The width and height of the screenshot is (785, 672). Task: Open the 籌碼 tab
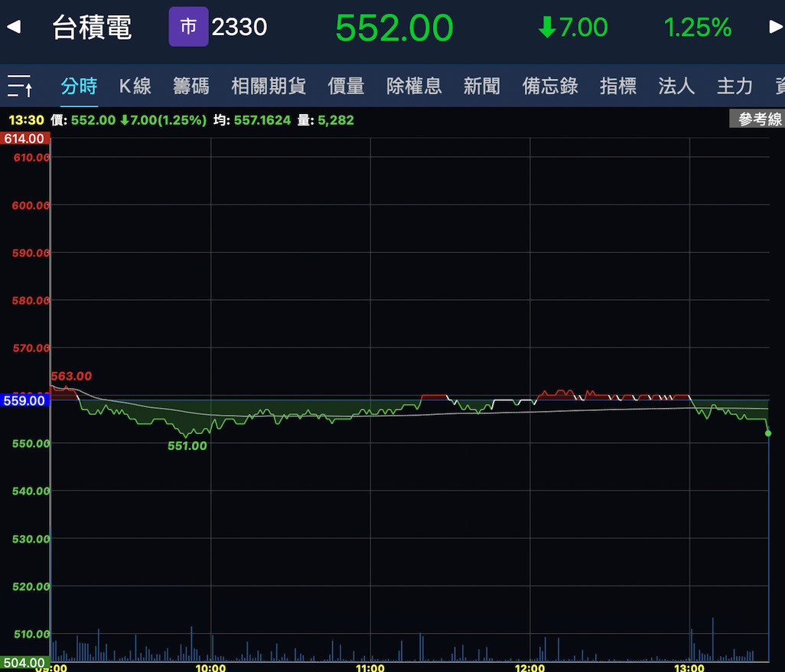pyautogui.click(x=191, y=86)
